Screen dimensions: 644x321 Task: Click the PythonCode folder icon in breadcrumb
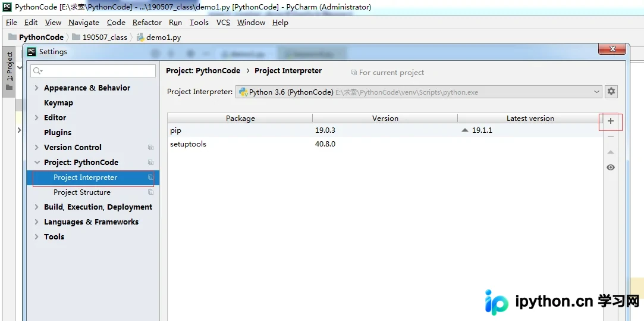click(12, 37)
